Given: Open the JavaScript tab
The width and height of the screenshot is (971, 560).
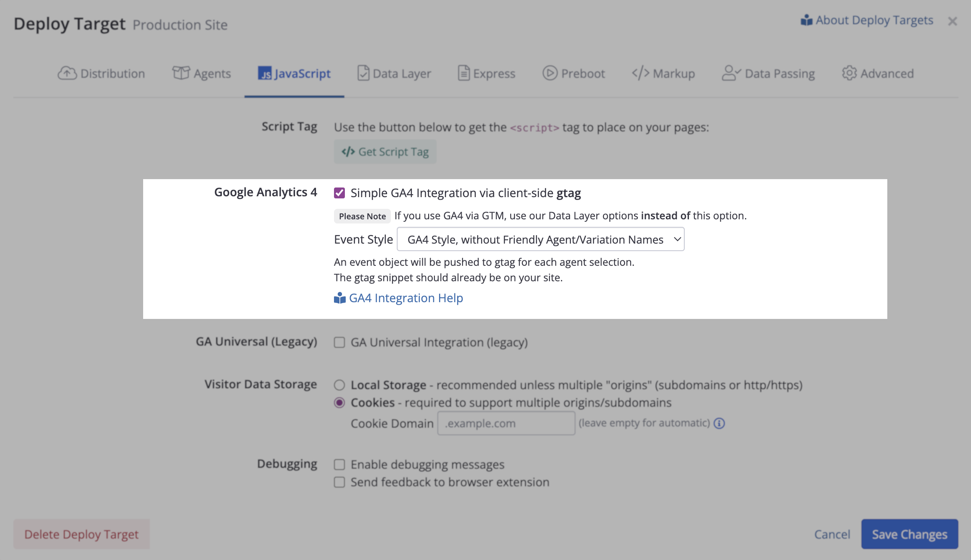Looking at the screenshot, I should tap(294, 73).
